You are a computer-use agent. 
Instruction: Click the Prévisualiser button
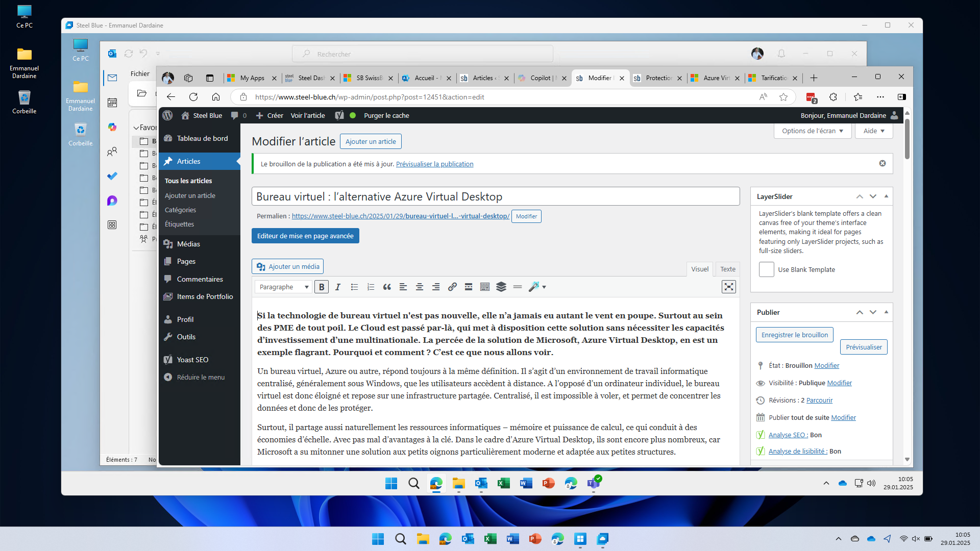(x=864, y=347)
